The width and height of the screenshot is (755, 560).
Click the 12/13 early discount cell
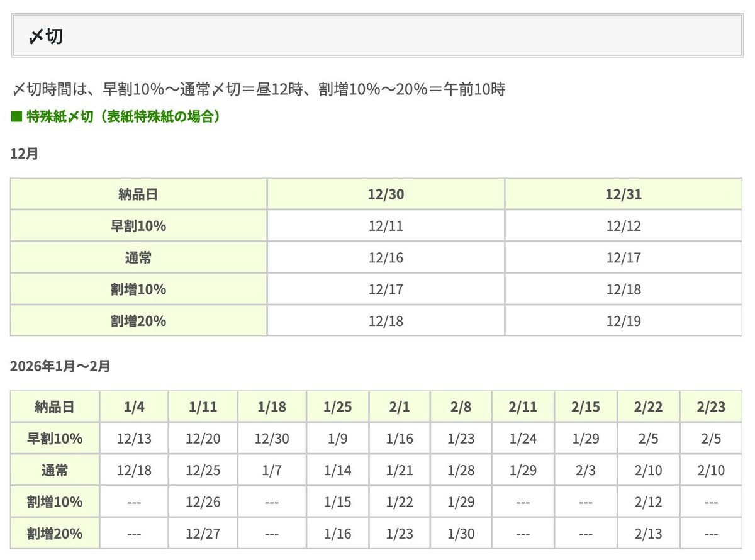click(134, 439)
